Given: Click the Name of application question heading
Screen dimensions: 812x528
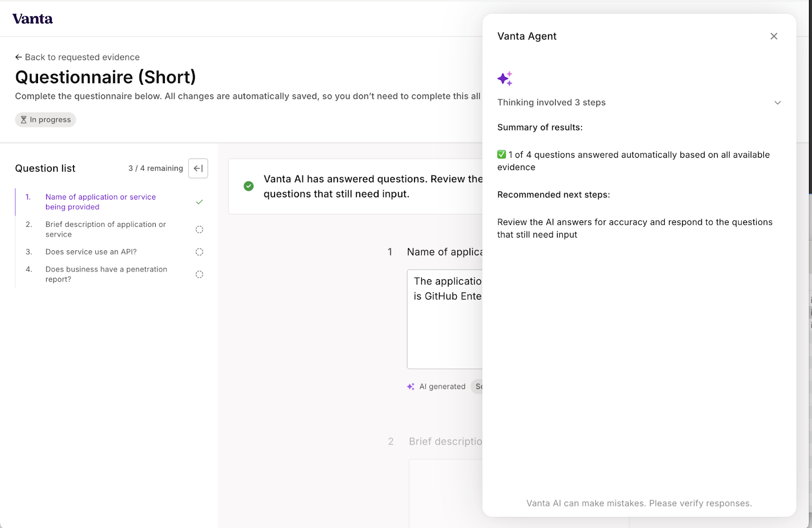Looking at the screenshot, I should 445,252.
